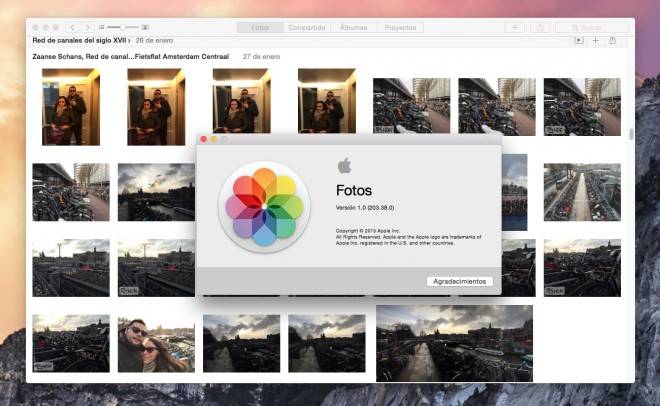Select the dark canal sunburst sky thumbnail
660x406 pixels.
(156, 192)
